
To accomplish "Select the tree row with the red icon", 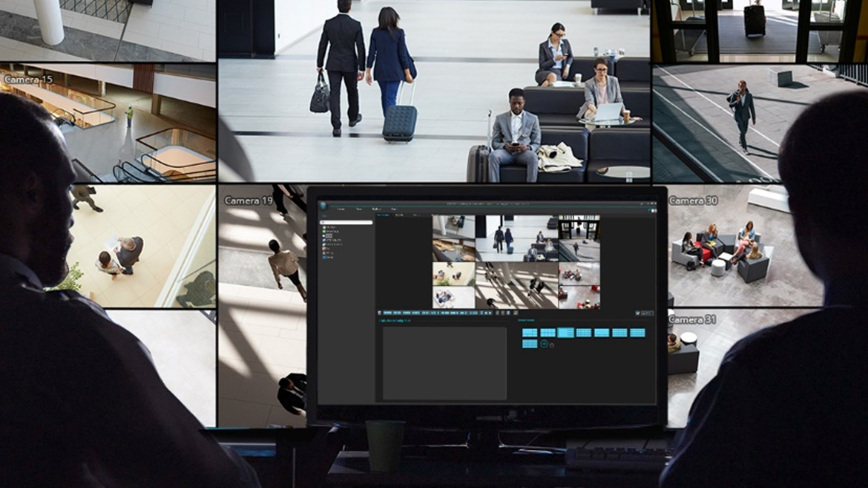I will point(326,249).
